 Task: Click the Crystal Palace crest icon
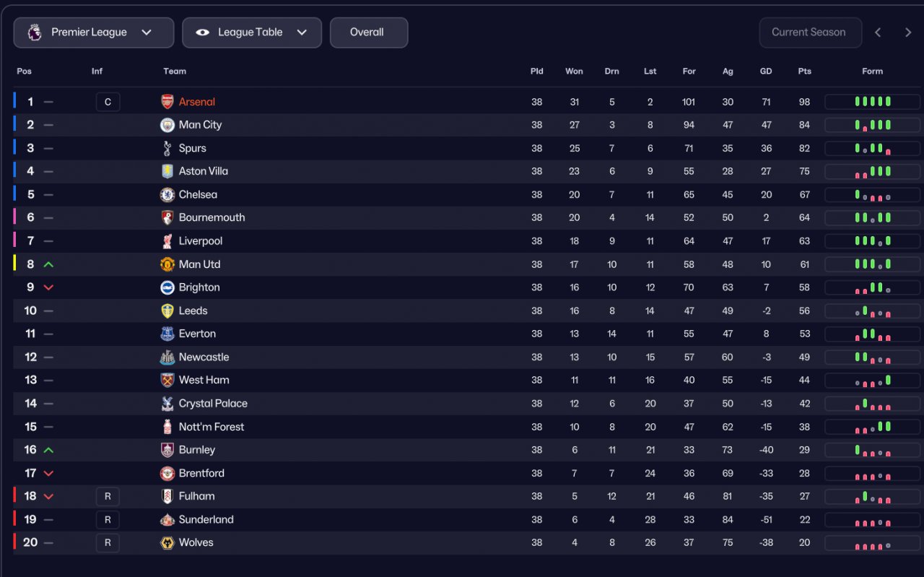pos(167,403)
